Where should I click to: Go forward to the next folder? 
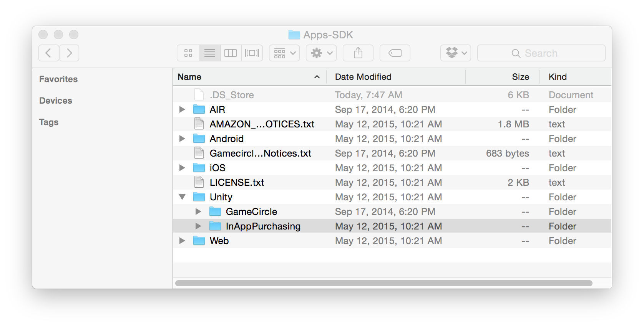(69, 53)
